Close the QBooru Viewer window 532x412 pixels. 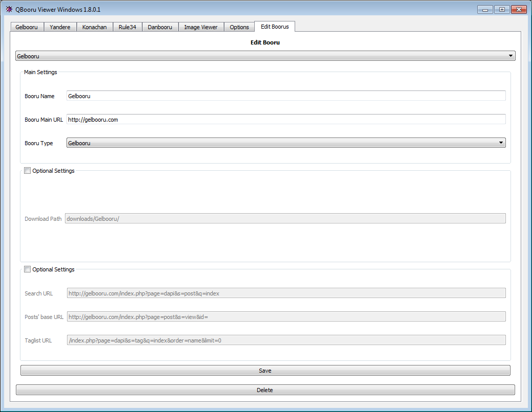pyautogui.click(x=519, y=10)
